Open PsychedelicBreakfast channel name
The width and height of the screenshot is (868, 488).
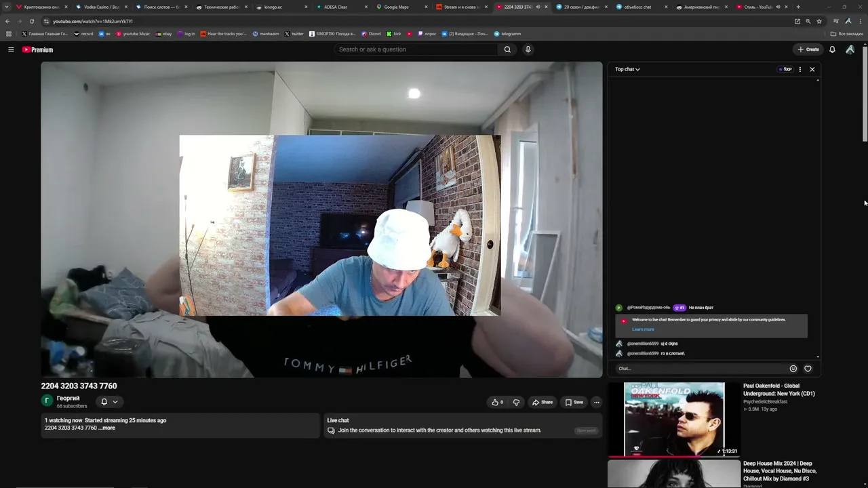pos(766,402)
